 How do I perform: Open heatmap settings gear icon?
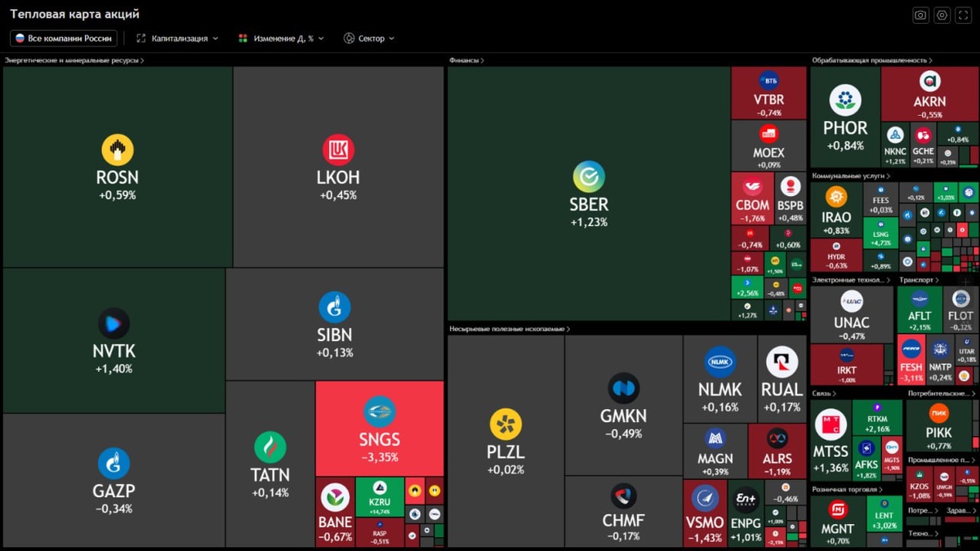942,15
